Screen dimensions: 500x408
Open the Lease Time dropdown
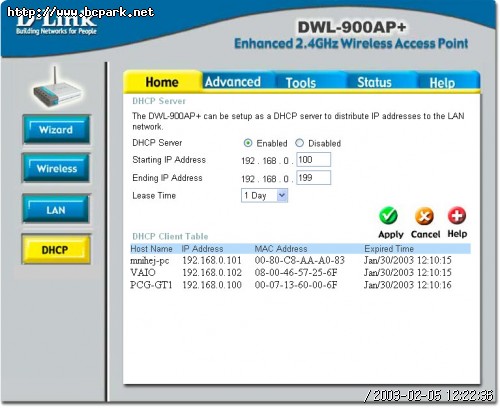point(264,195)
